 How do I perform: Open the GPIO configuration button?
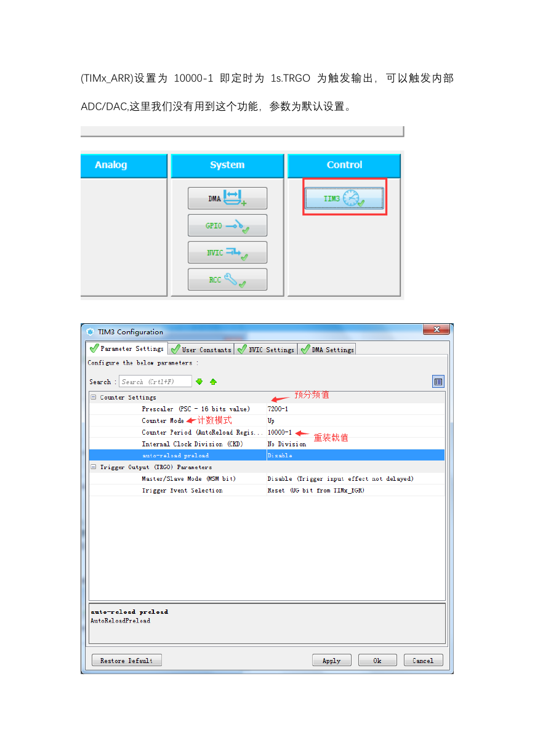click(227, 225)
